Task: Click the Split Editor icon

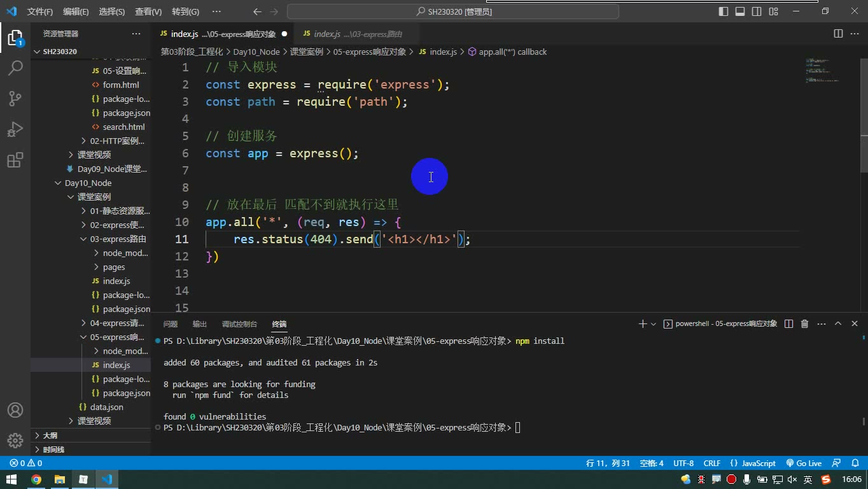Action: 838,34
